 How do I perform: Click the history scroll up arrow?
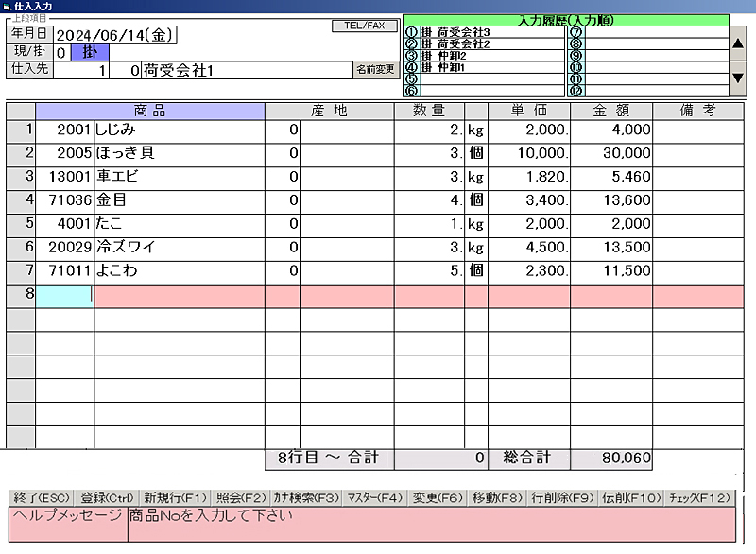click(739, 43)
